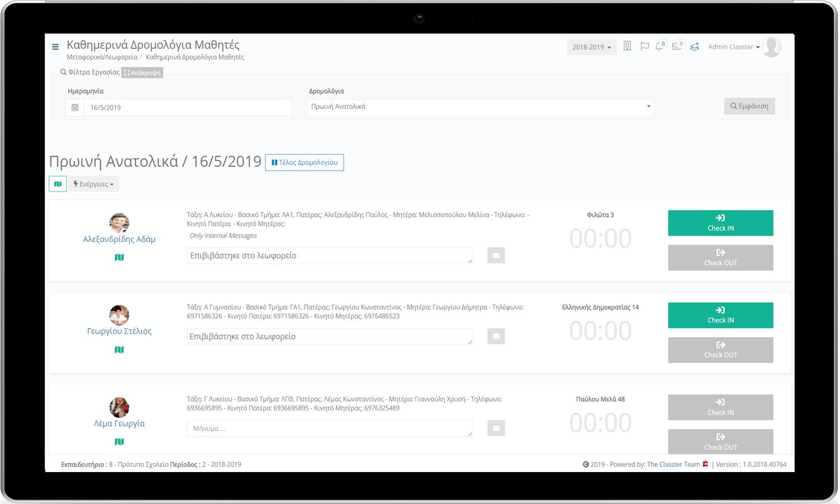Expand the Ενέργειες actions dropdown
840x504 pixels.
94,184
